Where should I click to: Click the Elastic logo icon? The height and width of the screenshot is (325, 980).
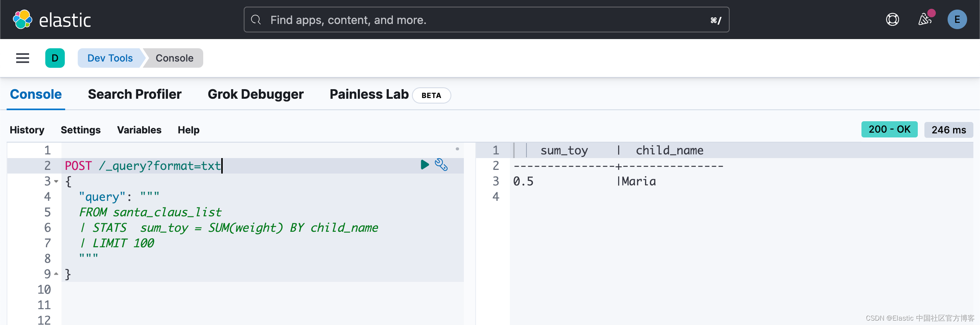point(22,20)
